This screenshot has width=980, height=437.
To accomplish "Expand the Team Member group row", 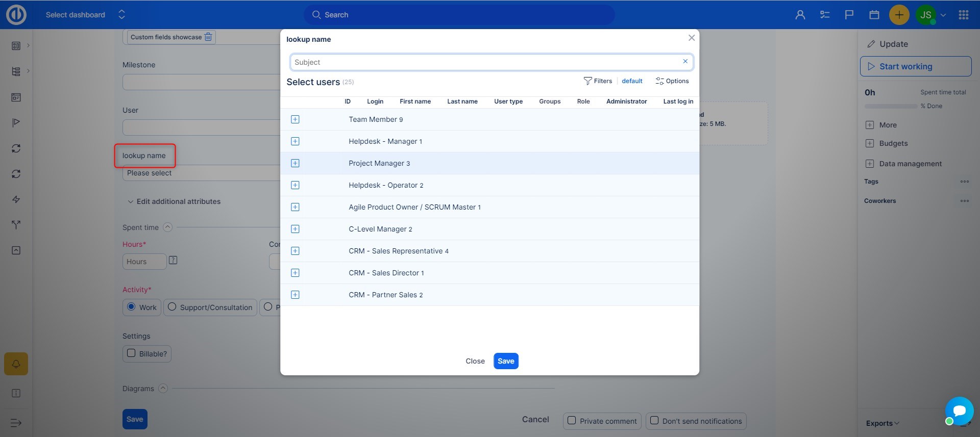I will point(295,119).
